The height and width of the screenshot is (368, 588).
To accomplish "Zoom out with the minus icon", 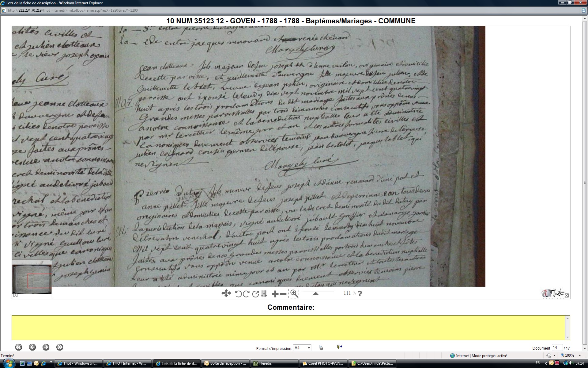I will click(283, 294).
